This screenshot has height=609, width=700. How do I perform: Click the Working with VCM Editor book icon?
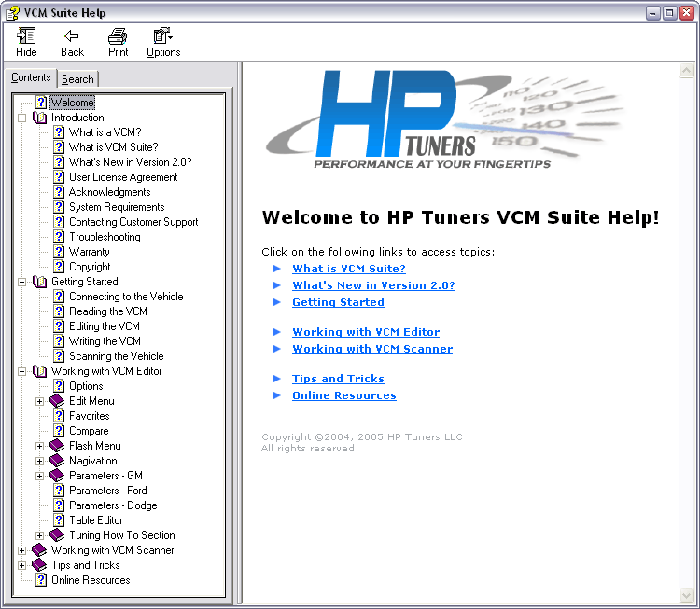tap(40, 371)
